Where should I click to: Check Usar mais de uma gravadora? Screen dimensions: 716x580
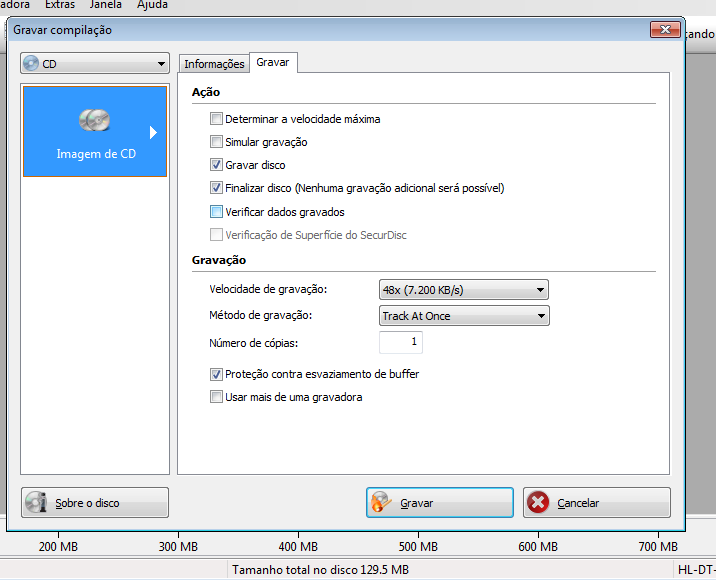217,397
